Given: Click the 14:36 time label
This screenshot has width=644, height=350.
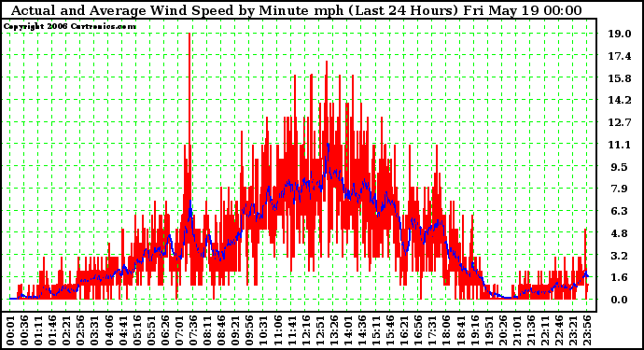Looking at the screenshot, I should (x=362, y=330).
